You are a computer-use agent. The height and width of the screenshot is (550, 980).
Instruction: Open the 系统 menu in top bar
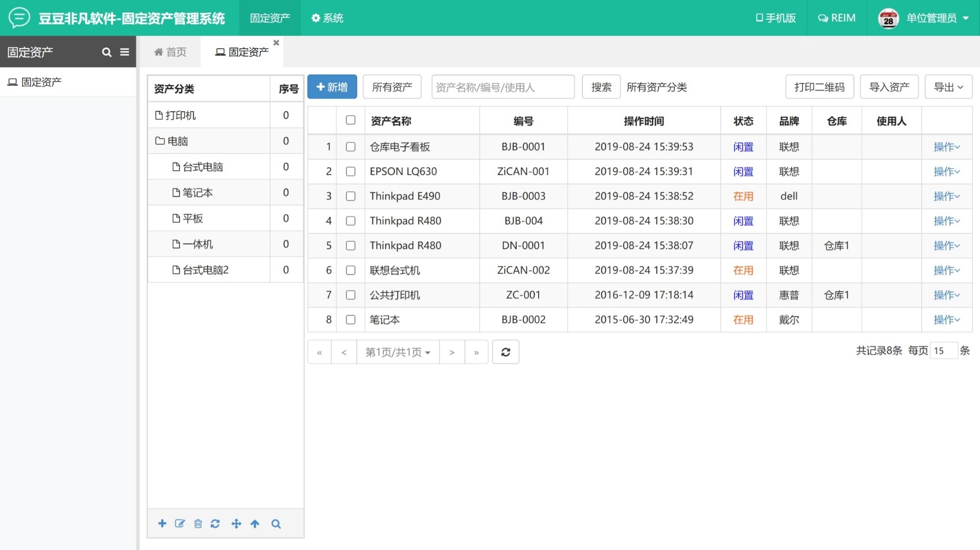click(x=327, y=18)
